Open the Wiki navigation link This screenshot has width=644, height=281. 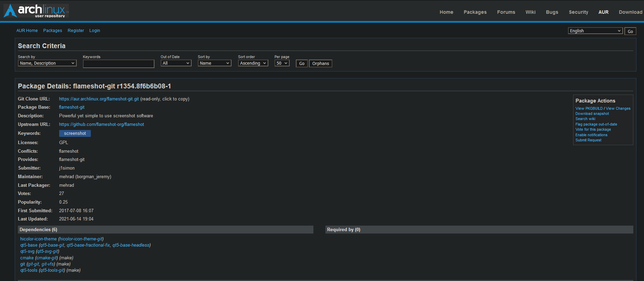[530, 12]
